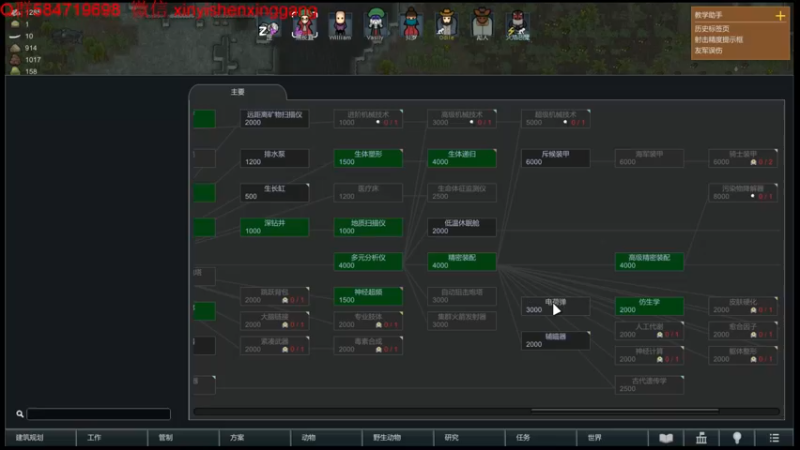The image size is (800, 450).
Task: Click the resource icon next to 914
Action: tap(15, 47)
